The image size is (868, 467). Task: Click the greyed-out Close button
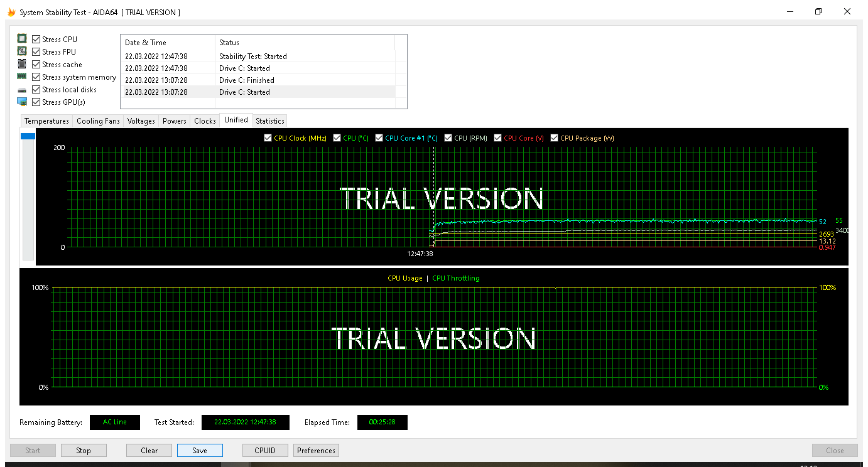pos(835,450)
